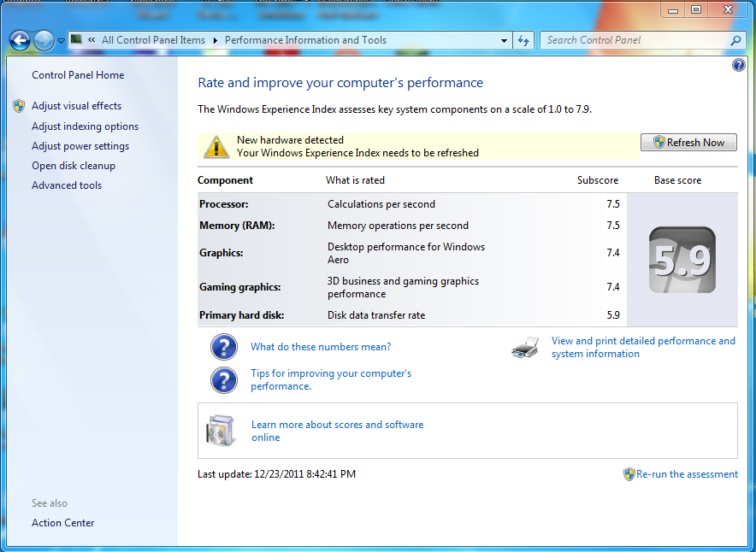The image size is (756, 552).
Task: Open the recent pages dropdown arrow
Action: [x=61, y=41]
